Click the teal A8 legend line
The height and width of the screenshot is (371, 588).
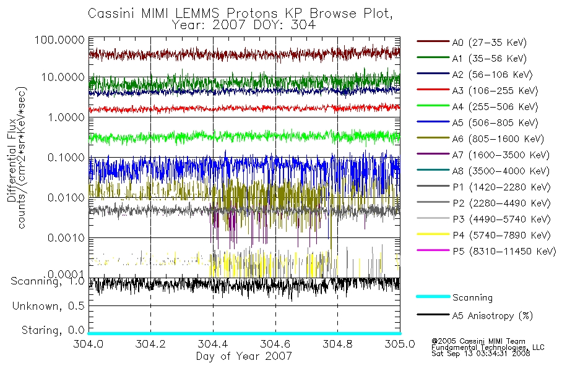pos(433,170)
